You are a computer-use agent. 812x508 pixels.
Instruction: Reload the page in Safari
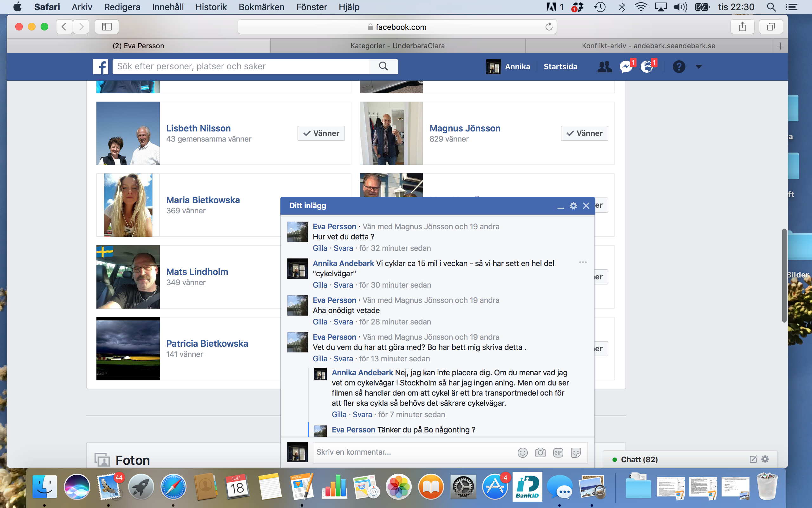(x=549, y=27)
